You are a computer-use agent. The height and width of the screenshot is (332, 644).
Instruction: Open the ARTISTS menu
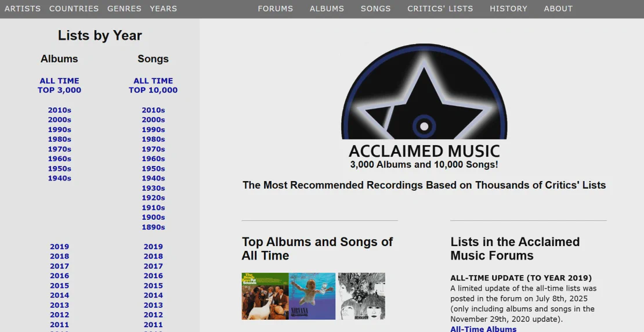pyautogui.click(x=23, y=9)
